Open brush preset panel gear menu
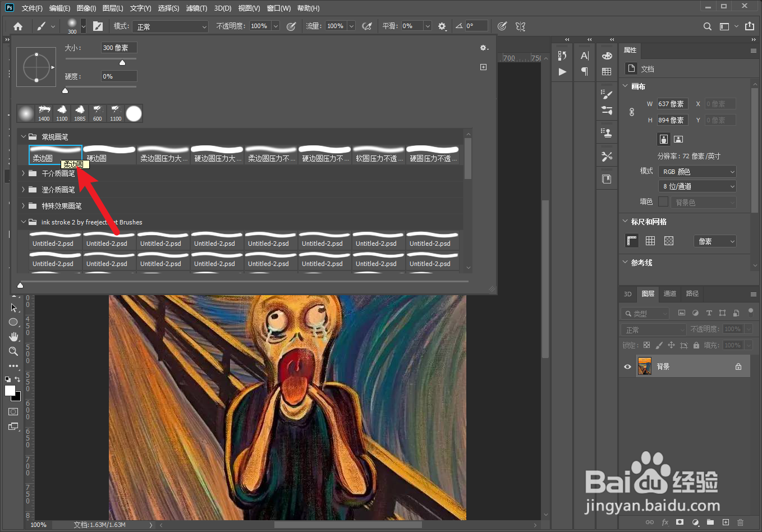 click(x=484, y=48)
